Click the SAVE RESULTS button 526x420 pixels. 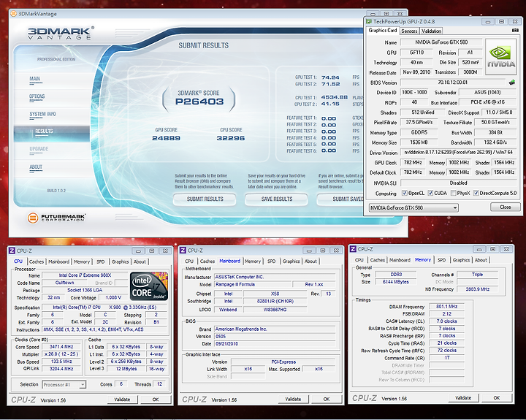[x=276, y=199]
